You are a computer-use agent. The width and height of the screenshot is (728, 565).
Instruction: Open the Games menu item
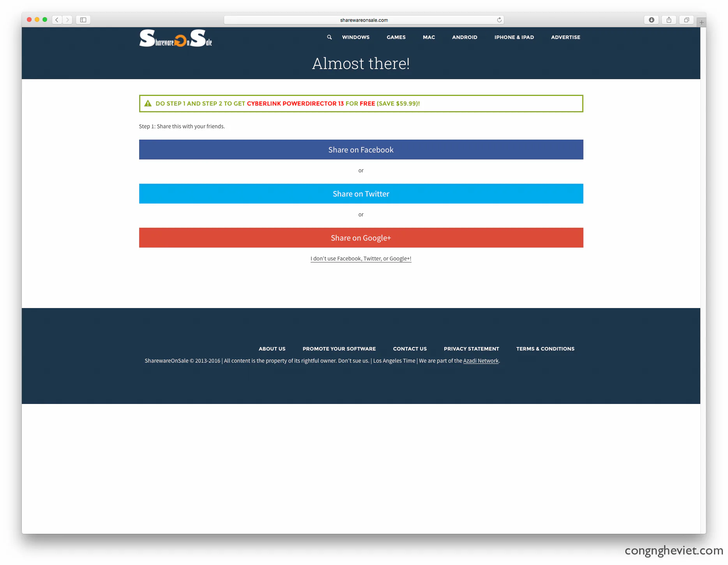tap(396, 37)
